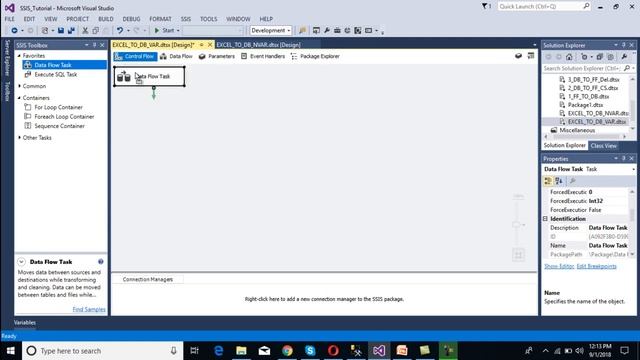Image resolution: width=640 pixels, height=360 pixels.
Task: Open the Event Handlers designer tab
Action: 263,56
